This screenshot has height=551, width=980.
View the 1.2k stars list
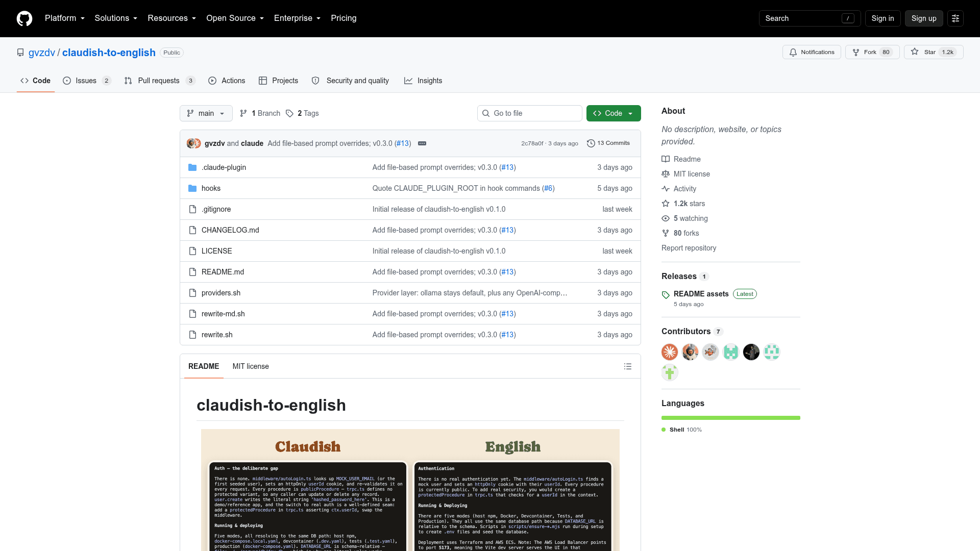coord(683,204)
